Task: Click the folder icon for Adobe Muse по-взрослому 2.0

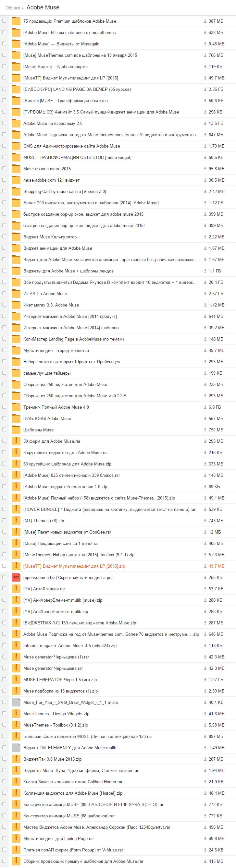Action: pos(16,123)
